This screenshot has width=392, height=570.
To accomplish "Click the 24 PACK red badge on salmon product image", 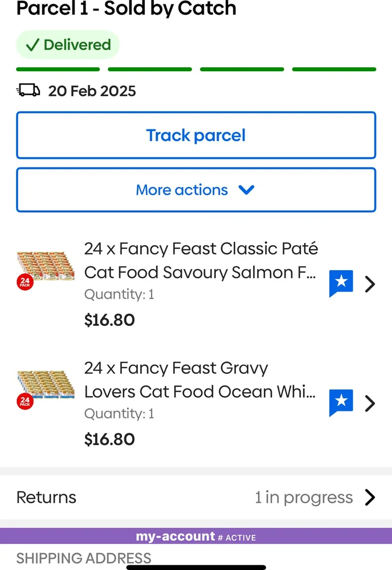I will (25, 280).
